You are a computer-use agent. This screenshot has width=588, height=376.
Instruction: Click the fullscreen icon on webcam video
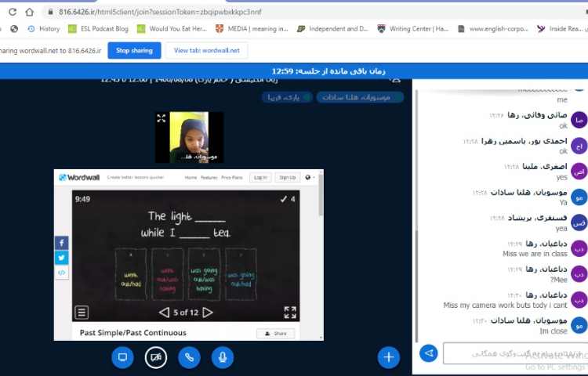pyautogui.click(x=161, y=118)
